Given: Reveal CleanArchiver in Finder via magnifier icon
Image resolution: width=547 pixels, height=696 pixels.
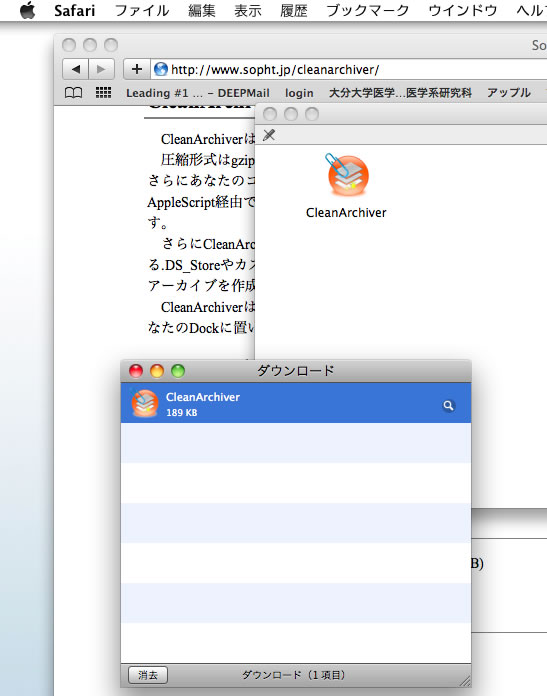Looking at the screenshot, I should pos(448,405).
